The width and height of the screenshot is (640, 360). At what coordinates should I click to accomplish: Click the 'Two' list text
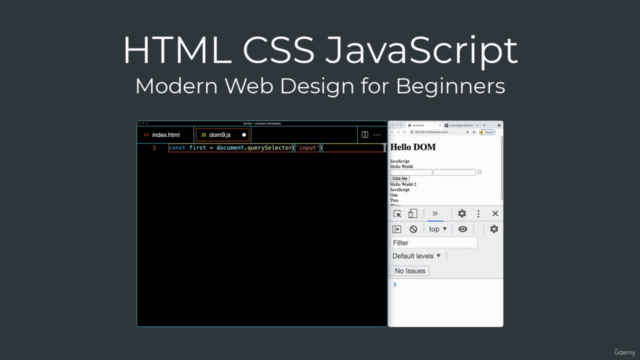click(x=394, y=200)
